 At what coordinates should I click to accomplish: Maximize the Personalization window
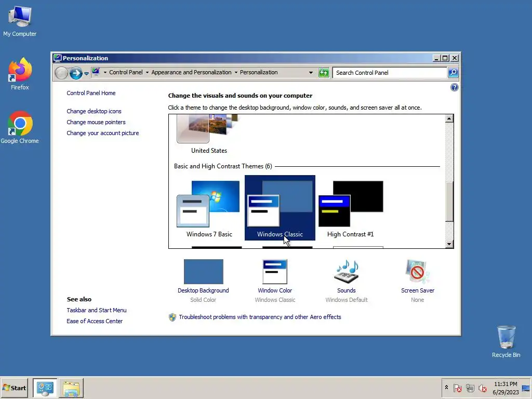click(x=445, y=58)
